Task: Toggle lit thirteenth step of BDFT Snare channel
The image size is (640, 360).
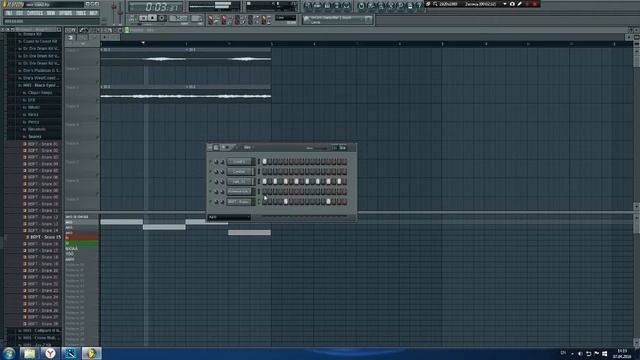Action: point(328,202)
